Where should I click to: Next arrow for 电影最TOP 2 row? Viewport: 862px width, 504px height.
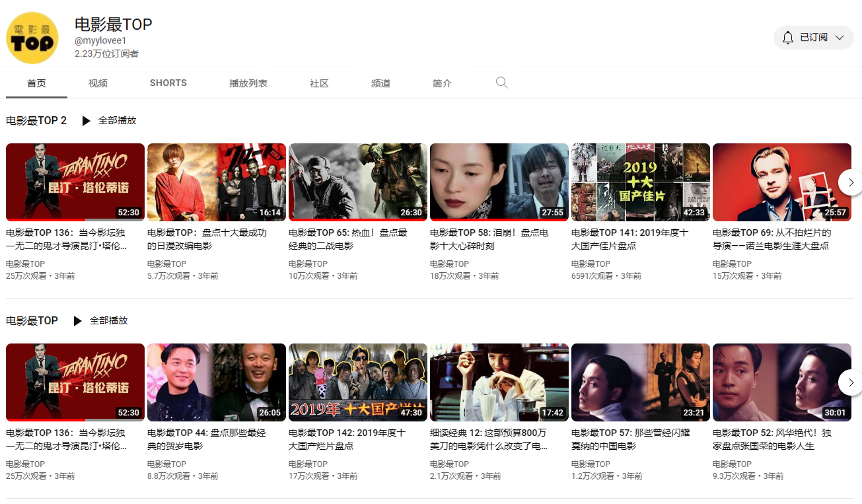pyautogui.click(x=851, y=182)
